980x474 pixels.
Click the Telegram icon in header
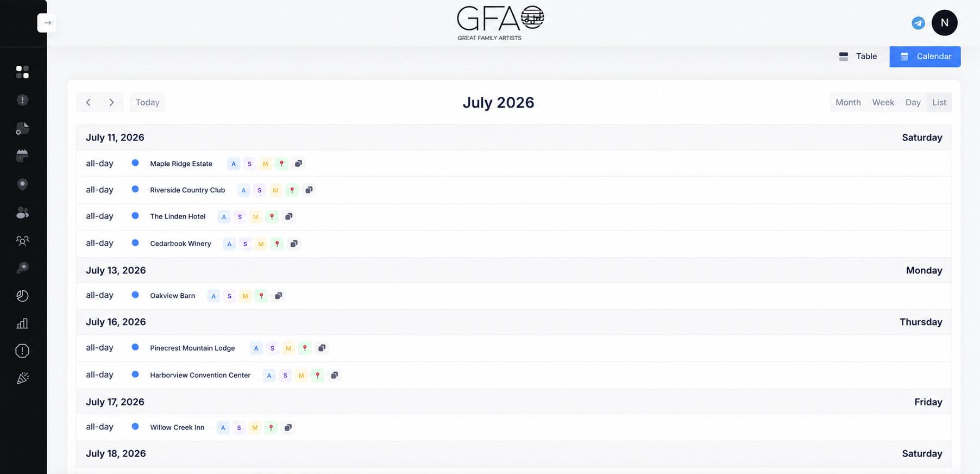[x=918, y=23]
